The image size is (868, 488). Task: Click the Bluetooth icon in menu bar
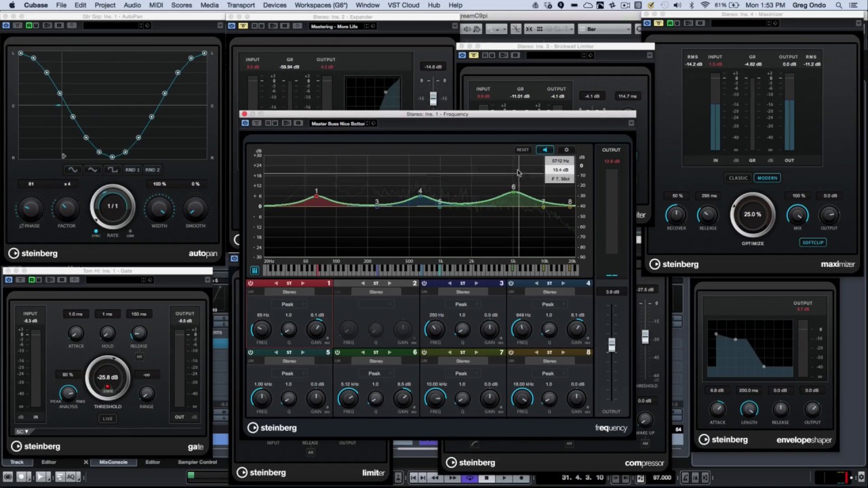point(690,5)
